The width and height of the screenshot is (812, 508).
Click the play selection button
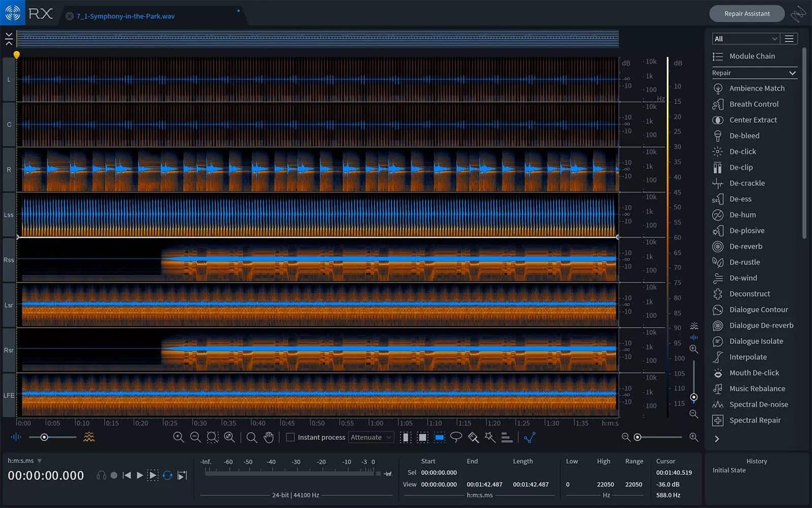pyautogui.click(x=153, y=475)
